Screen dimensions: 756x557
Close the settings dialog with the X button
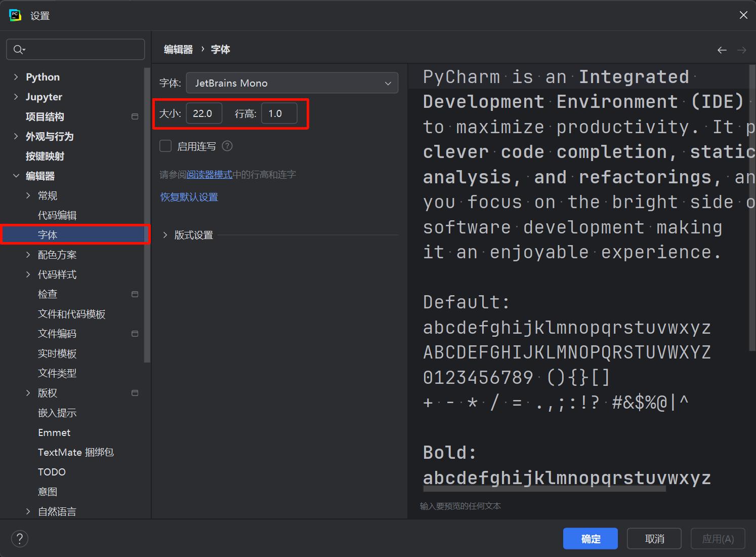click(x=743, y=15)
